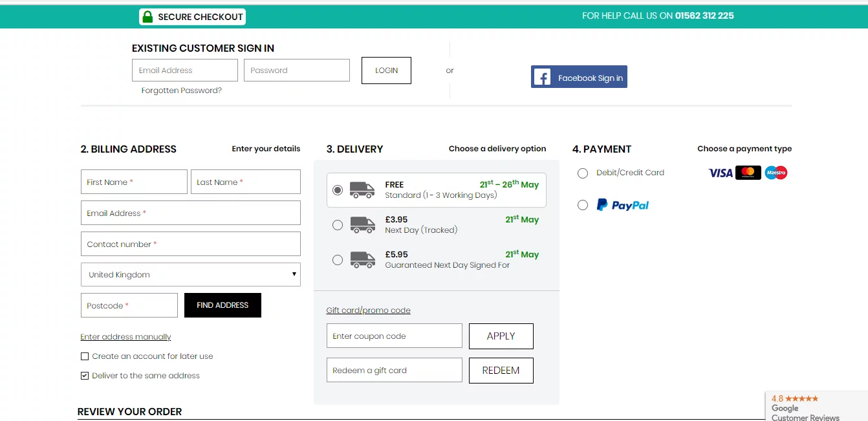Click the REDEEM gift card button

click(x=501, y=371)
